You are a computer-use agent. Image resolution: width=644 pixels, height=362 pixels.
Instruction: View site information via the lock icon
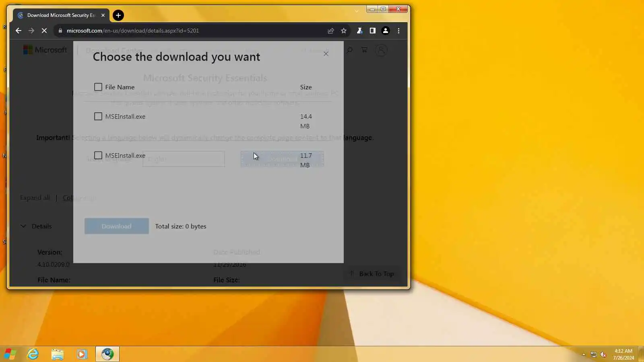tap(60, 31)
